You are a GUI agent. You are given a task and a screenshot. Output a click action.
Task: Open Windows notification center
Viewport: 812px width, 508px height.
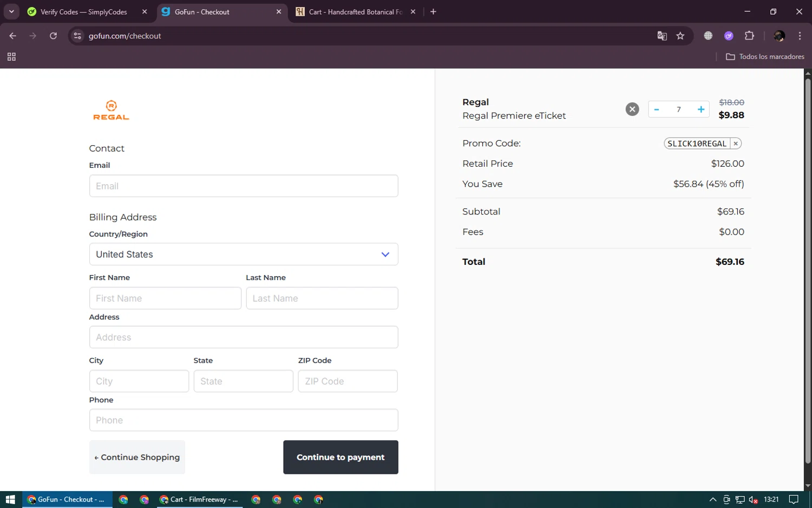click(x=794, y=499)
